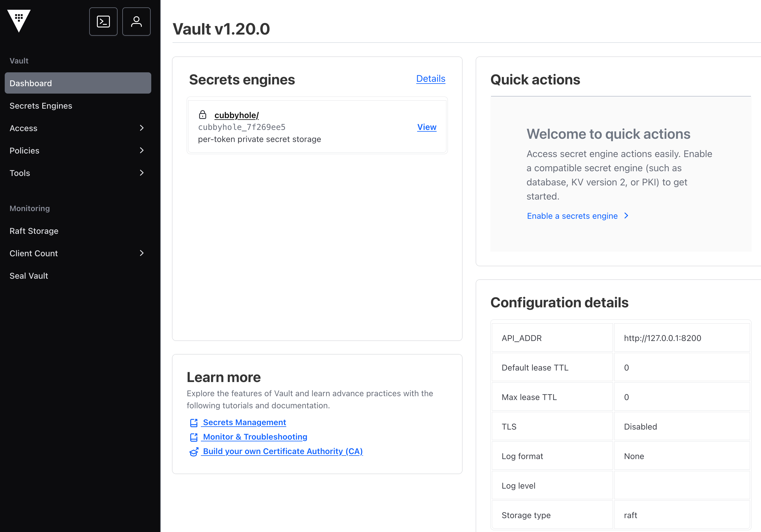The image size is (761, 532).
Task: Open the Secrets engines Details link
Action: (x=430, y=79)
